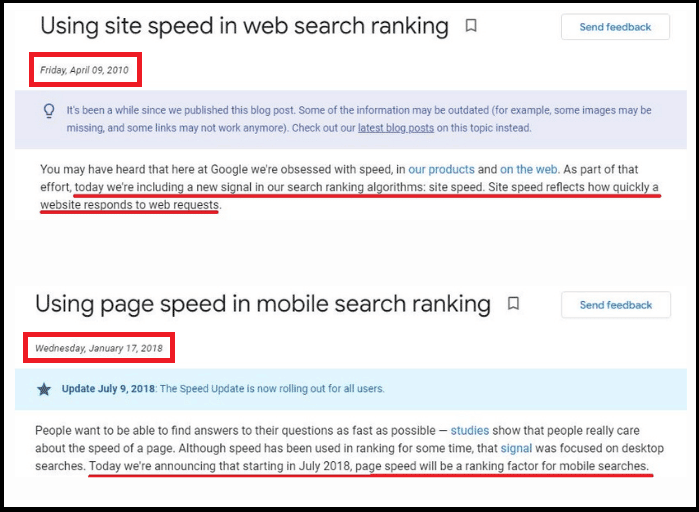Click text 'Today we're announcing that starting in July 2018'
Viewport: 699px width, 512px height.
tap(220, 466)
